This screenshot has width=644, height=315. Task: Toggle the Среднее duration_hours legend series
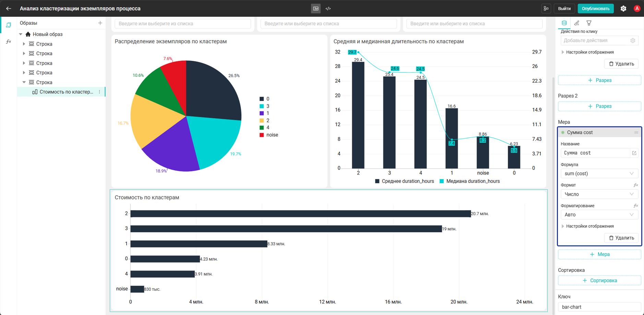pyautogui.click(x=404, y=181)
